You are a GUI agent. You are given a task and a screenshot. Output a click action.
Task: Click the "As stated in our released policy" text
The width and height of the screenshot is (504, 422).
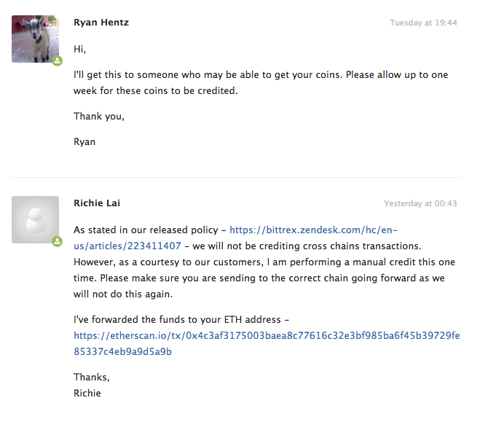point(146,230)
